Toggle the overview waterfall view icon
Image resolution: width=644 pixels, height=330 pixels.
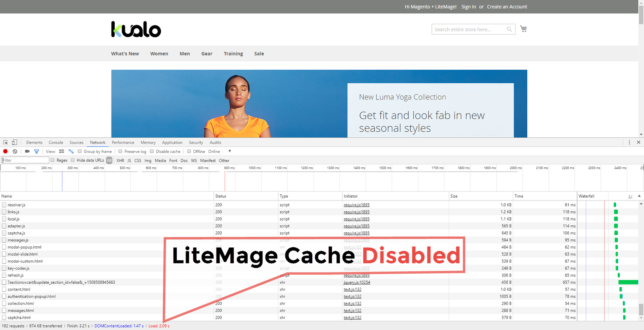click(x=71, y=151)
